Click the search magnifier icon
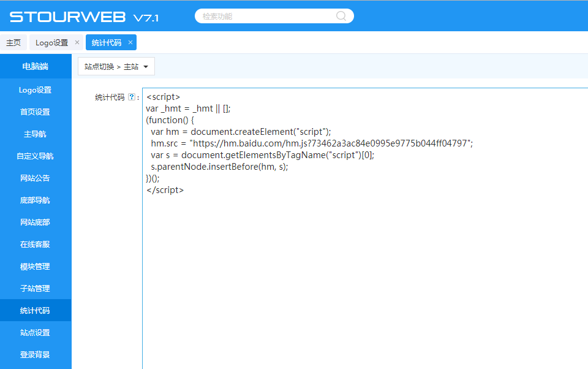The image size is (588, 369). point(341,17)
